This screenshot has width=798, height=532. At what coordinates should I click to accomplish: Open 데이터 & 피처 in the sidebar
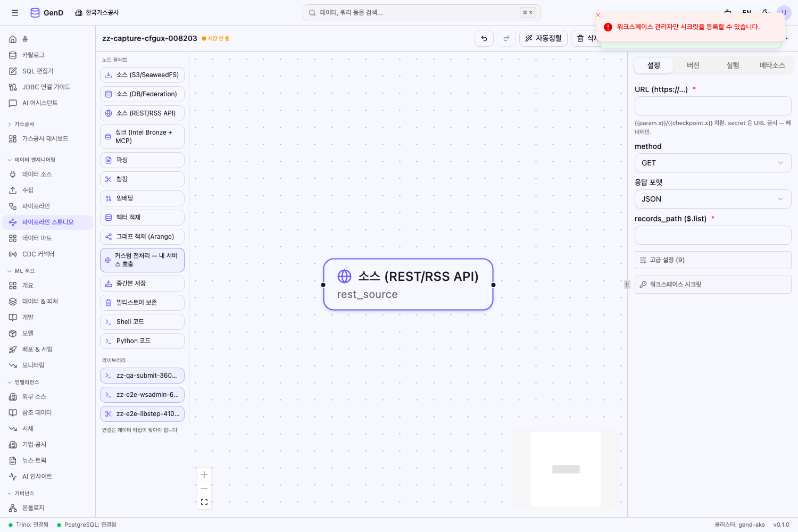(48, 302)
